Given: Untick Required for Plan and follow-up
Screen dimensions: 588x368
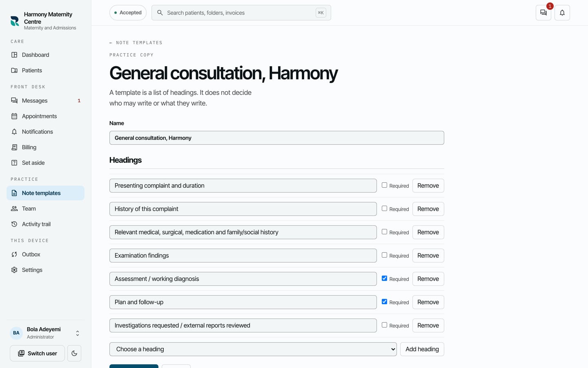Looking at the screenshot, I should tap(384, 302).
